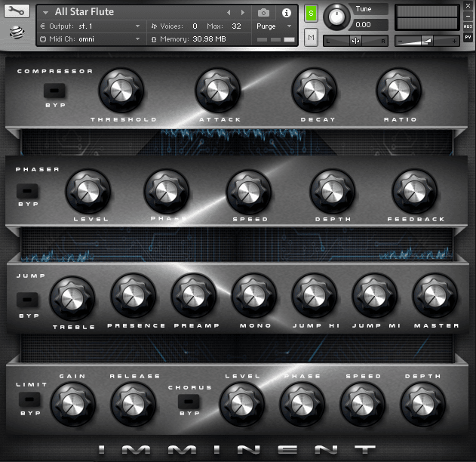Click the Tune knob
Image resolution: width=476 pixels, height=462 pixels.
pyautogui.click(x=336, y=17)
